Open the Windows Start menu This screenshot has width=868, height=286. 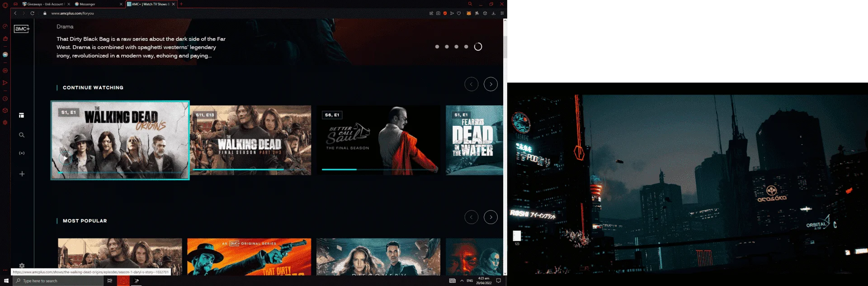[x=6, y=281]
